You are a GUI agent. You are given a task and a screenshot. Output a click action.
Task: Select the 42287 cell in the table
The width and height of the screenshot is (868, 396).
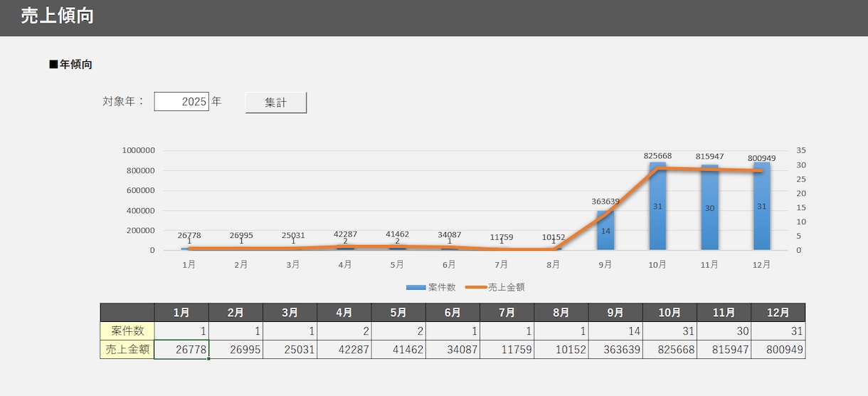[x=344, y=350]
